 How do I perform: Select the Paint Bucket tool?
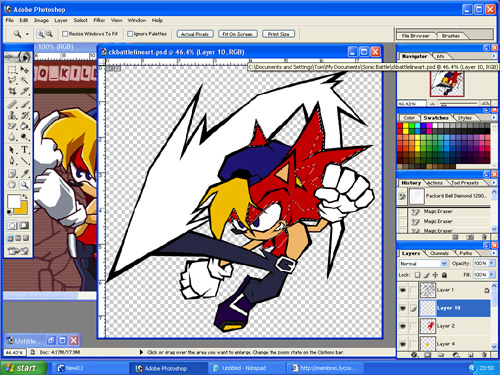24,126
